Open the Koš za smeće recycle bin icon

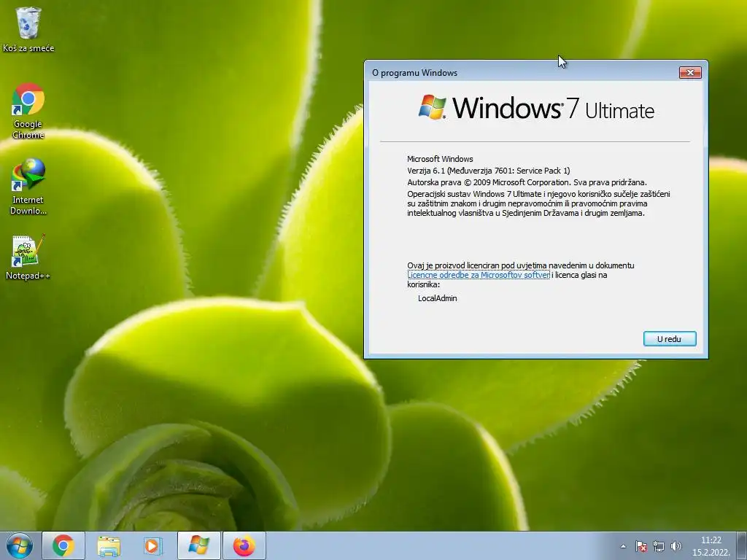28,28
